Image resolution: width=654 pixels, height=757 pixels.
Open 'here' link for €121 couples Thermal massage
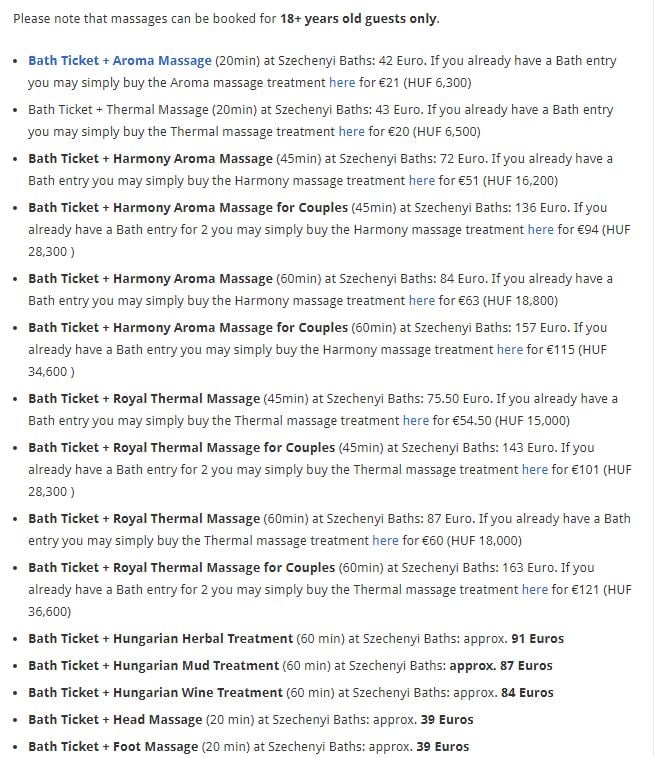(x=535, y=589)
